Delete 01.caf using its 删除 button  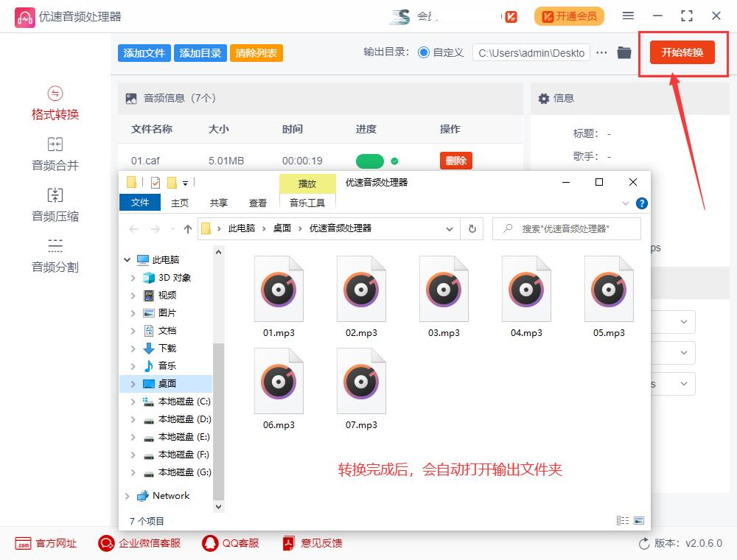click(455, 160)
